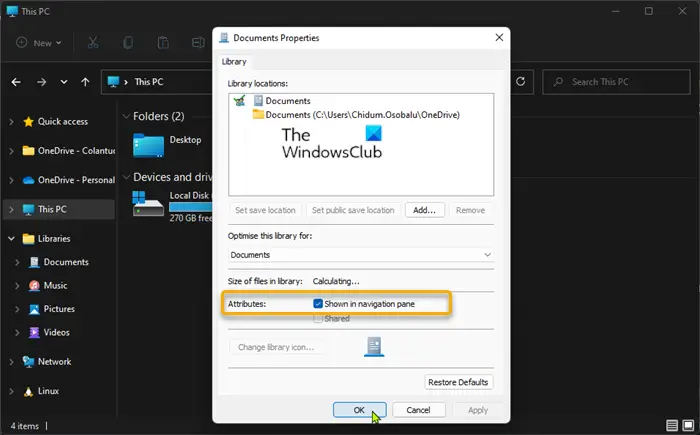Click the Cancel button
The height and width of the screenshot is (435, 700).
click(418, 410)
